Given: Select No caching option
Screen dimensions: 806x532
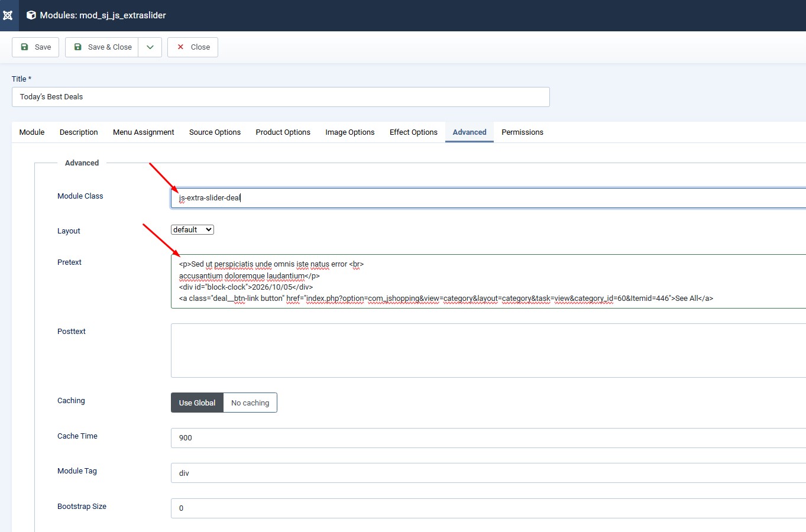Looking at the screenshot, I should coord(250,403).
